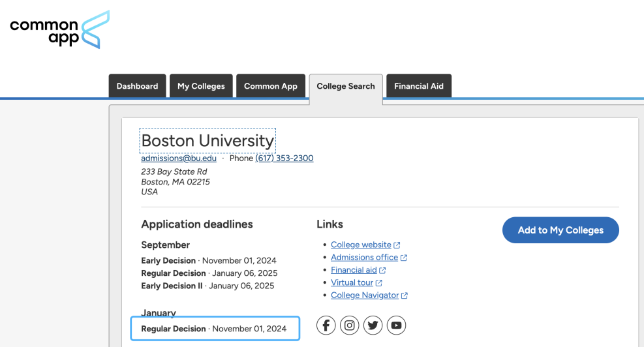Viewport: 644px width, 347px height.
Task: Click the 233 Bay State Rd address line
Action: pyautogui.click(x=174, y=172)
